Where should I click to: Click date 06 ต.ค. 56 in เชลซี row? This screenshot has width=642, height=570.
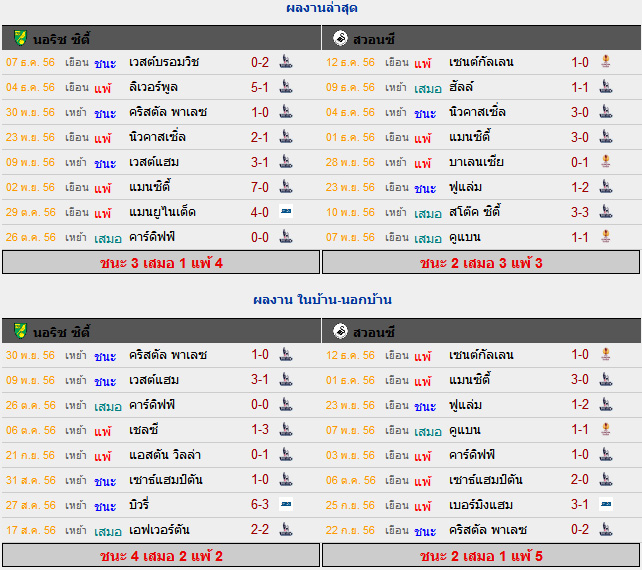click(x=30, y=430)
